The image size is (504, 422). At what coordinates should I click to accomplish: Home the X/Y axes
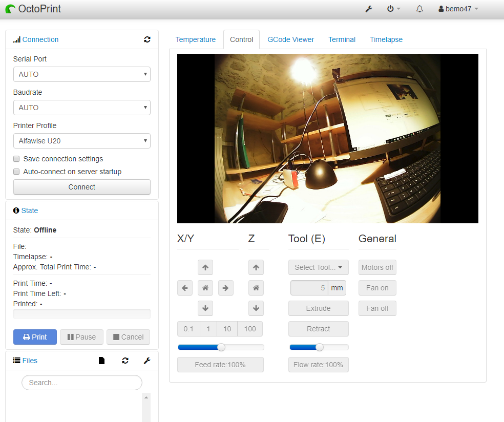point(205,288)
